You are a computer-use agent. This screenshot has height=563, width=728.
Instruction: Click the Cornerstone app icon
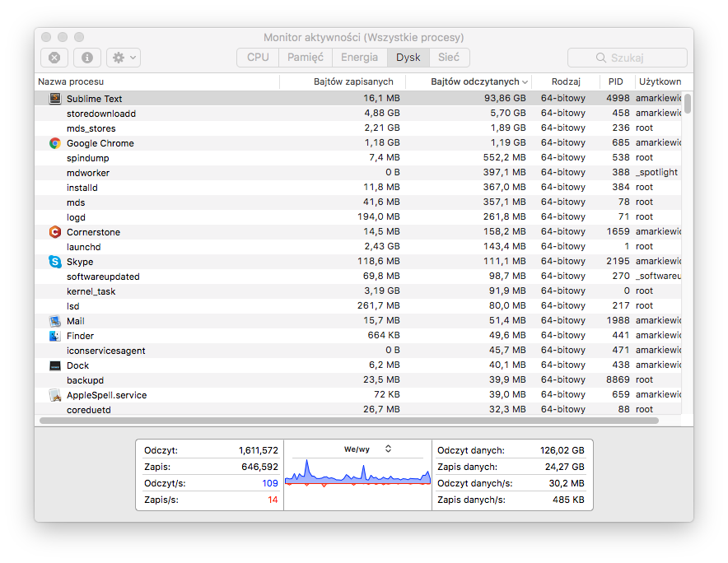point(55,232)
